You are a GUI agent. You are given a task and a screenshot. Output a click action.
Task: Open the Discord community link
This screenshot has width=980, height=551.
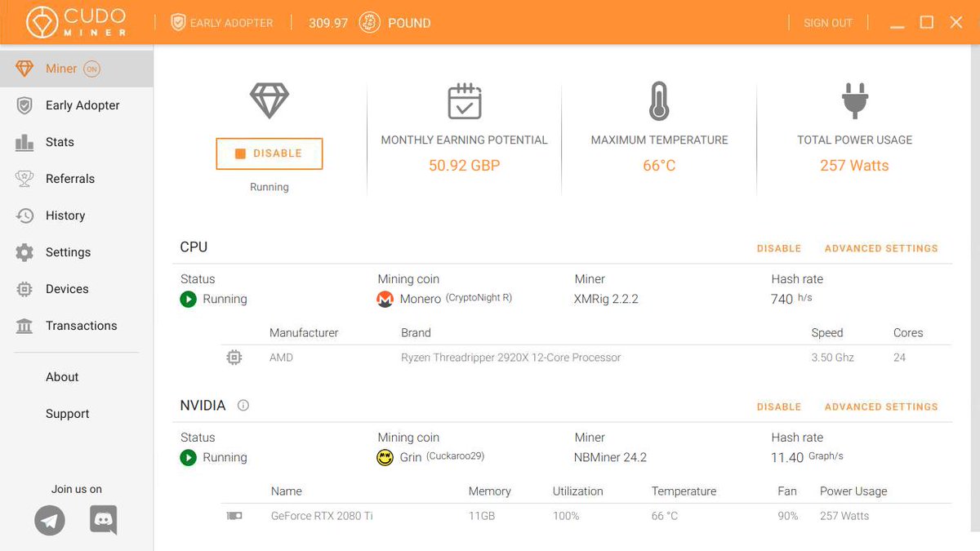104,520
